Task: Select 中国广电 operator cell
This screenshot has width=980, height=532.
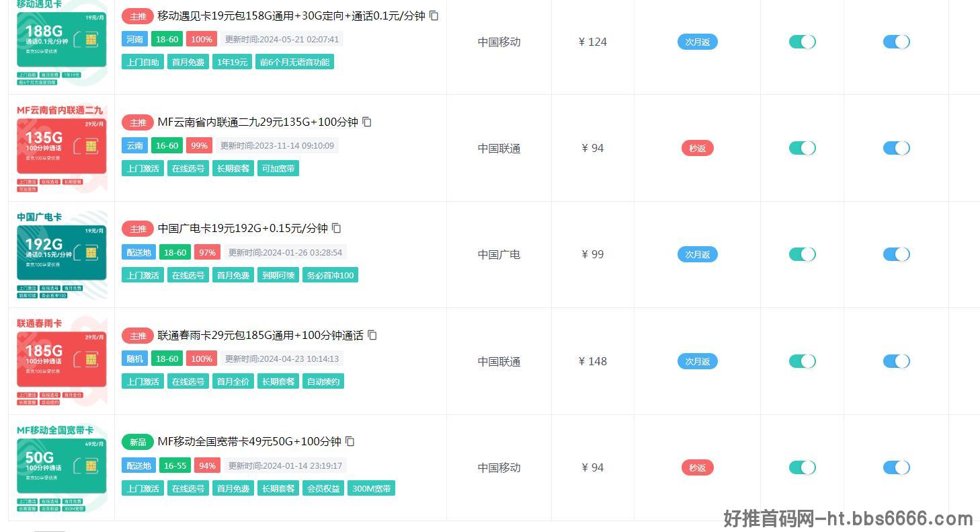Action: 499,254
